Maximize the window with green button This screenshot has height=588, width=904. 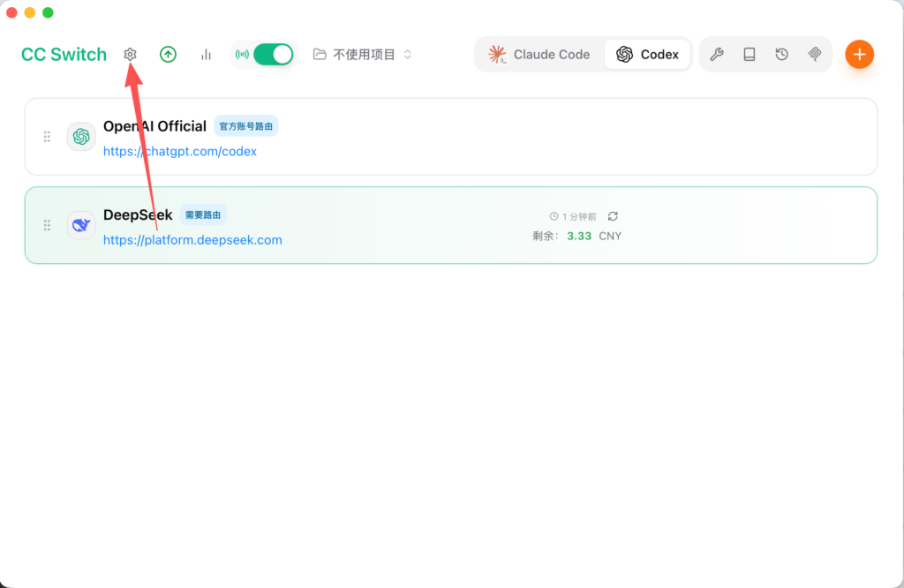pyautogui.click(x=48, y=12)
